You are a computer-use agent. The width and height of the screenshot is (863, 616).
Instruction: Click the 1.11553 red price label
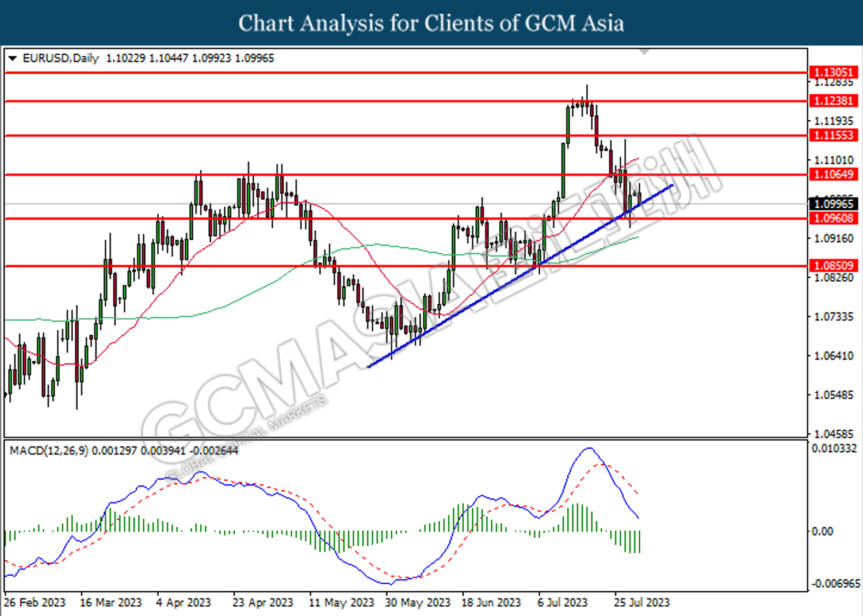[x=834, y=135]
